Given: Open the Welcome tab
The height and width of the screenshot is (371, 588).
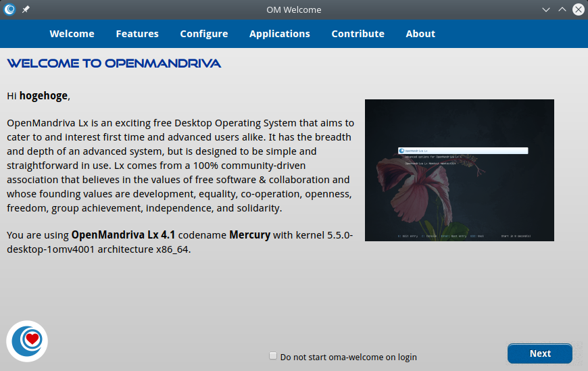Looking at the screenshot, I should 72,34.
